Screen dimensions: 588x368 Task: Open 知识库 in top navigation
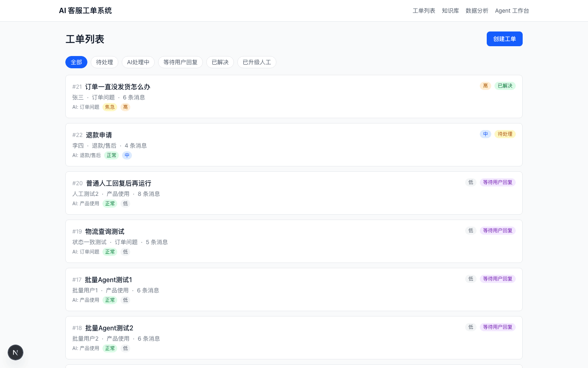[450, 11]
